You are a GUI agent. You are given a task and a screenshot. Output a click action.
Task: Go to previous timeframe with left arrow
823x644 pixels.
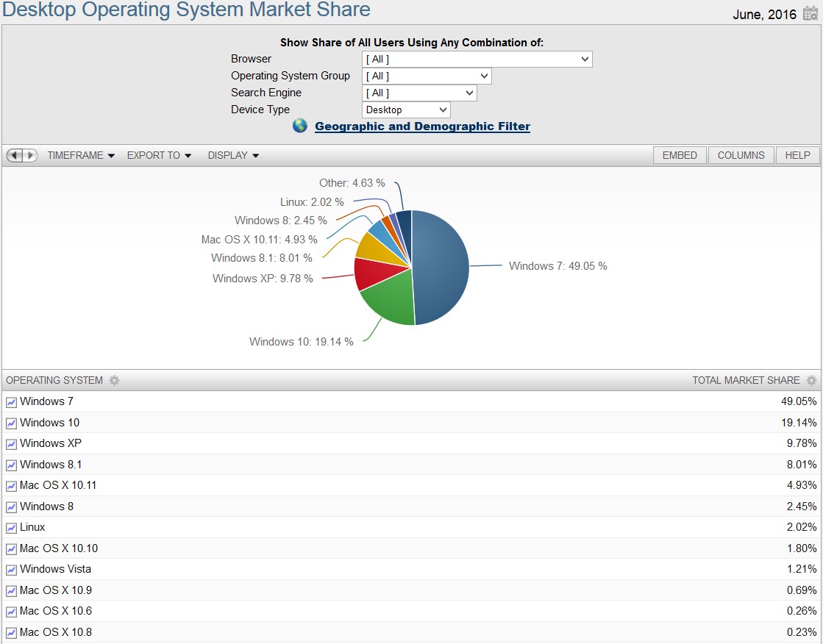[x=14, y=155]
